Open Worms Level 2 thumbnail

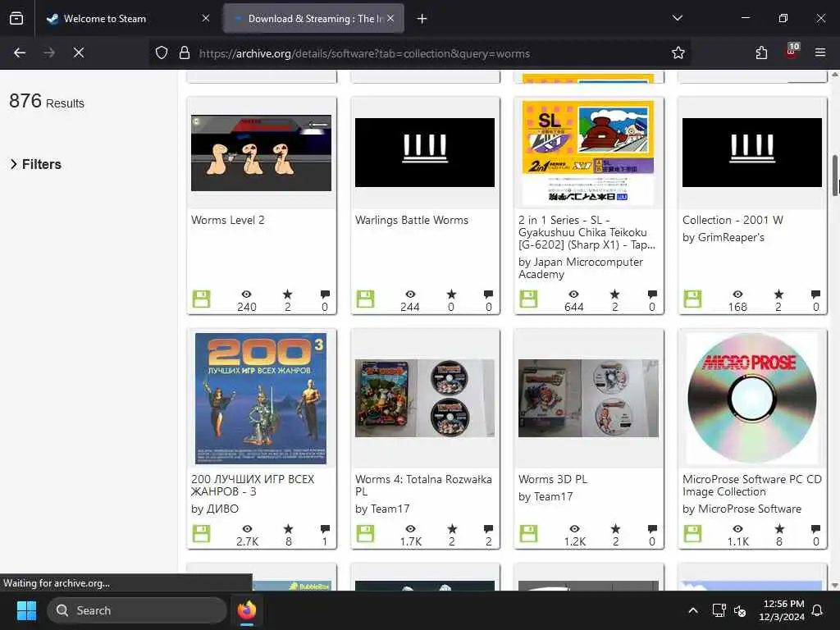[262, 153]
